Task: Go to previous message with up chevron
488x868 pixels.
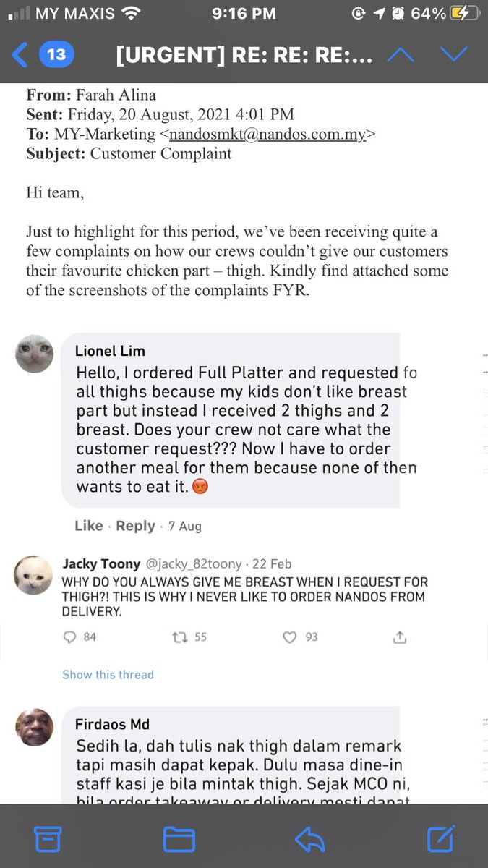Action: 401,55
